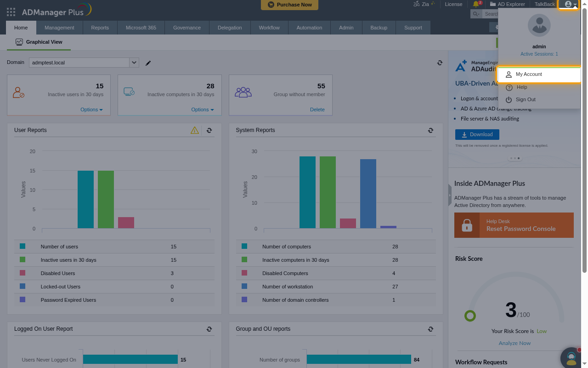Select My Account menu item
The image size is (588, 368).
539,74
